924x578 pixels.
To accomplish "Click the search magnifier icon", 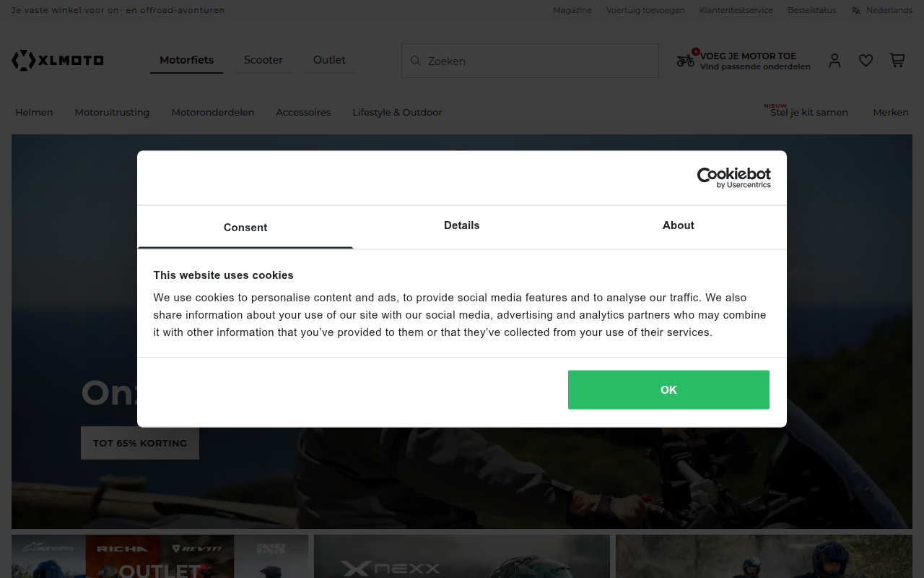I will (x=416, y=61).
